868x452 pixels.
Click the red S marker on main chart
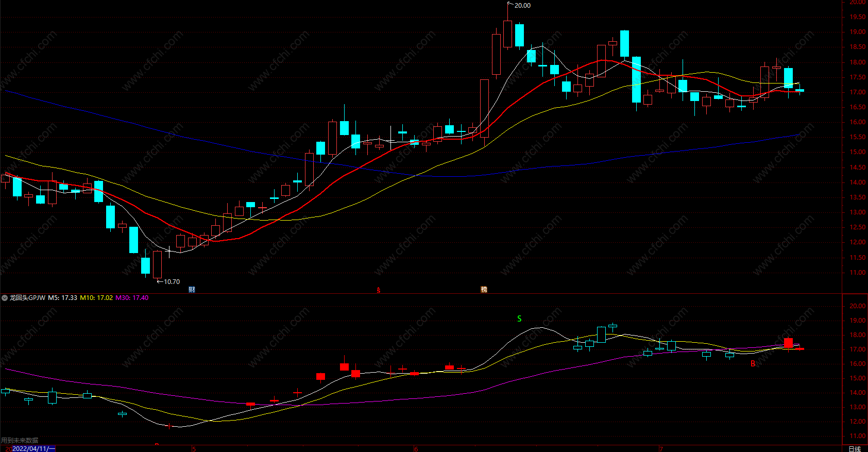379,290
